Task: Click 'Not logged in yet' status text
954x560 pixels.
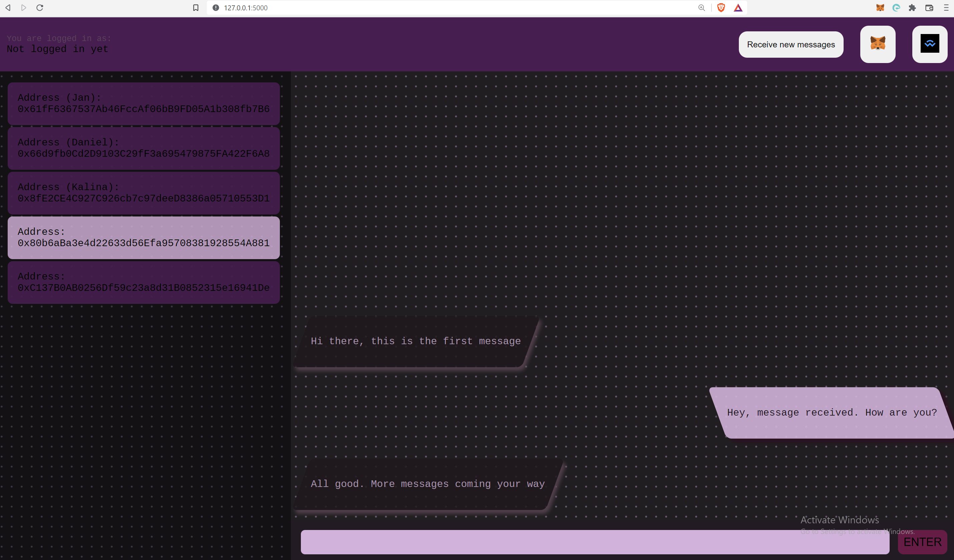Action: click(58, 49)
